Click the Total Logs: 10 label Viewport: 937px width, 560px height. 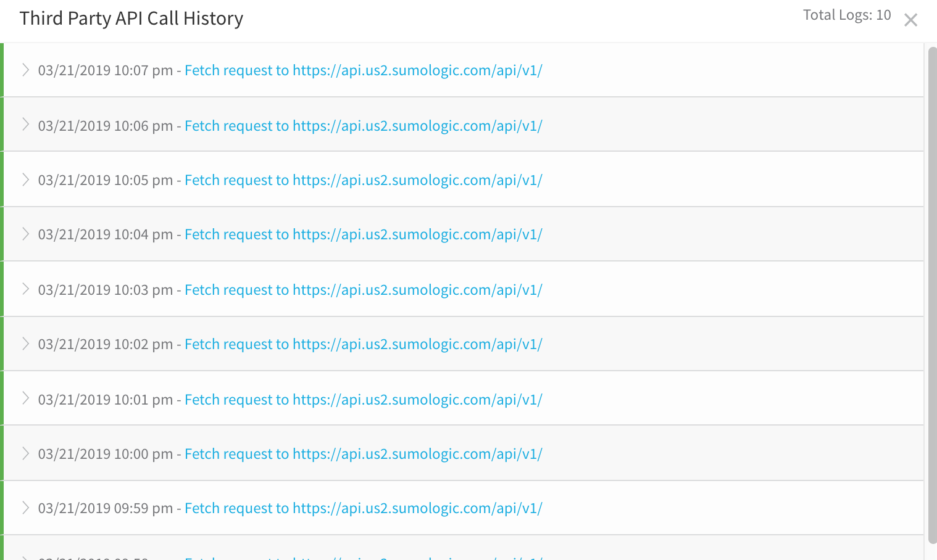pyautogui.click(x=847, y=15)
